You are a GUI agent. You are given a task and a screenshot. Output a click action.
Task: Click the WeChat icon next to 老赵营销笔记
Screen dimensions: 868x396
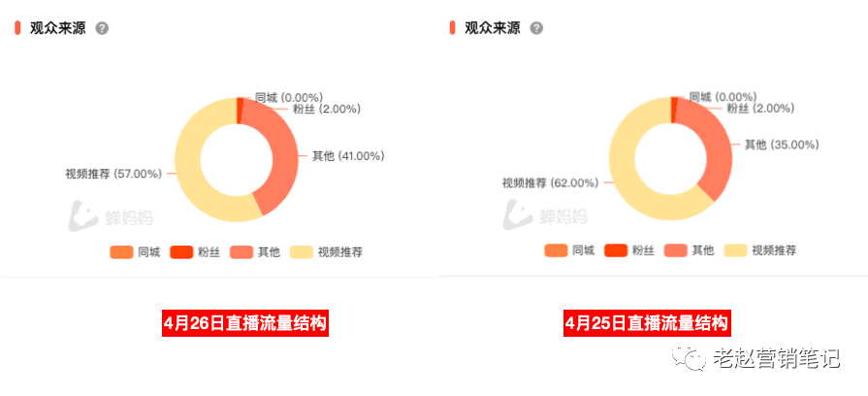[689, 357]
